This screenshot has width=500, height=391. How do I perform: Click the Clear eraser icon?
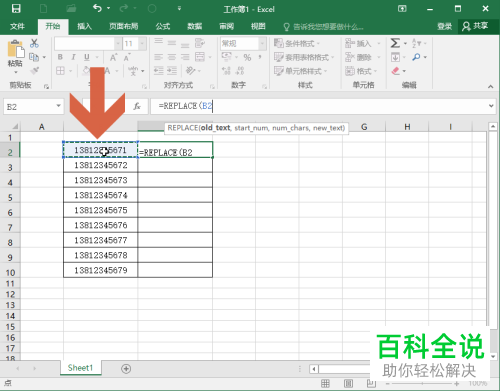coord(395,71)
